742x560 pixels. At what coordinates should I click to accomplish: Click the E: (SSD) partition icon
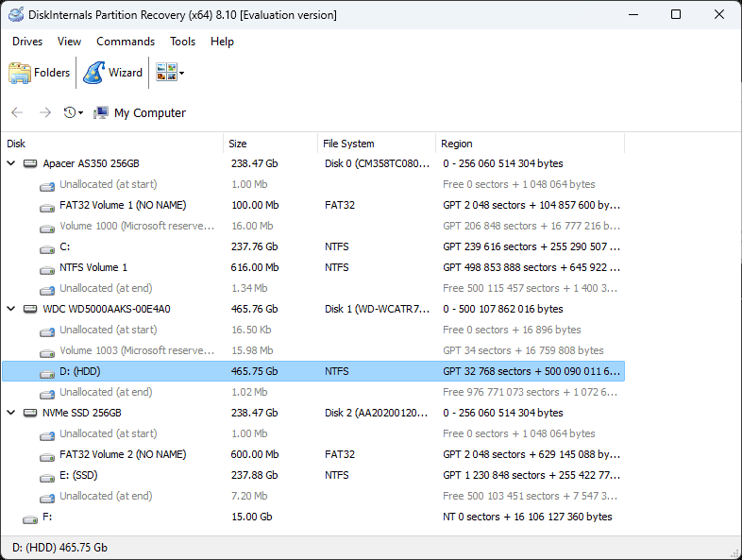(47, 477)
